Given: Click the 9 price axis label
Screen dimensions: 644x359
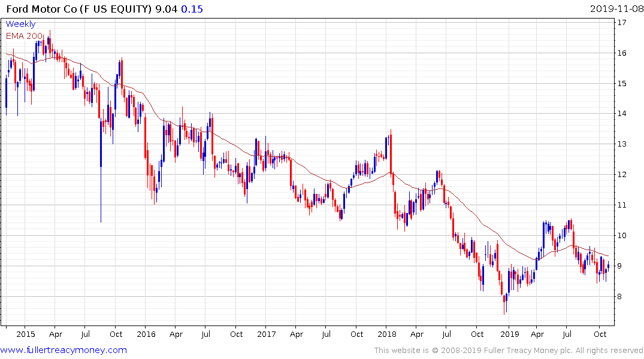Looking at the screenshot, I should pyautogui.click(x=620, y=266).
